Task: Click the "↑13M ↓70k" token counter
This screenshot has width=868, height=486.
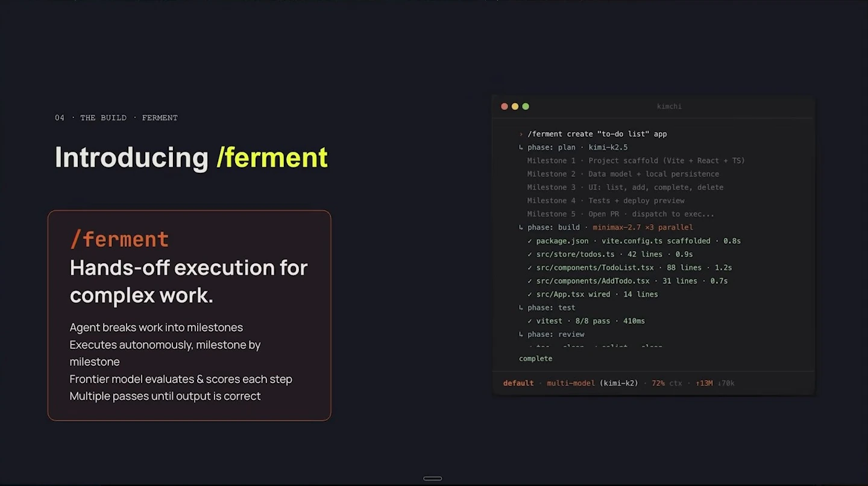Action: tap(714, 383)
